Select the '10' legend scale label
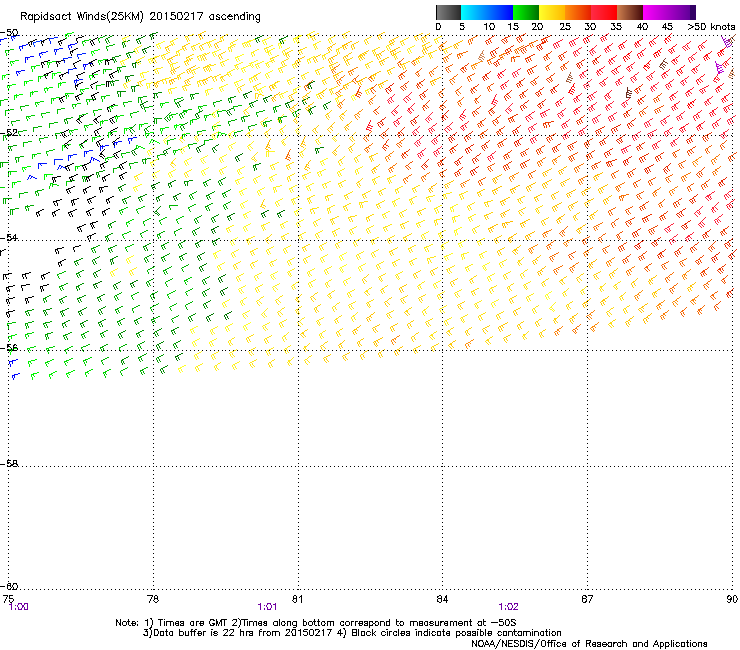This screenshot has height=650, width=740. click(x=489, y=27)
